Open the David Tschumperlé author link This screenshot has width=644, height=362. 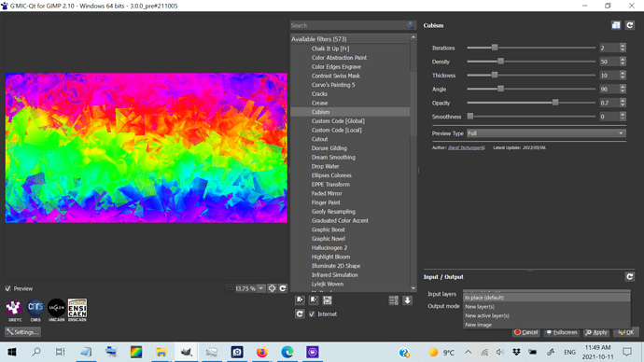[466, 147]
